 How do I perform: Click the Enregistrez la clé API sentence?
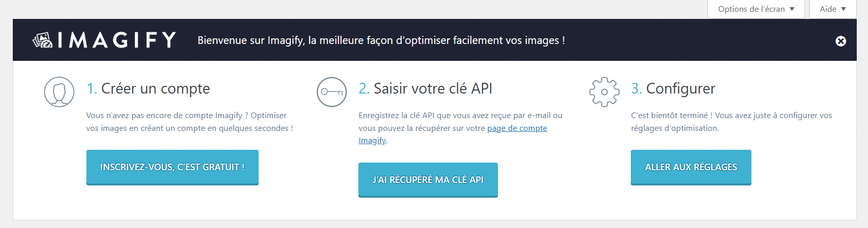(x=460, y=116)
